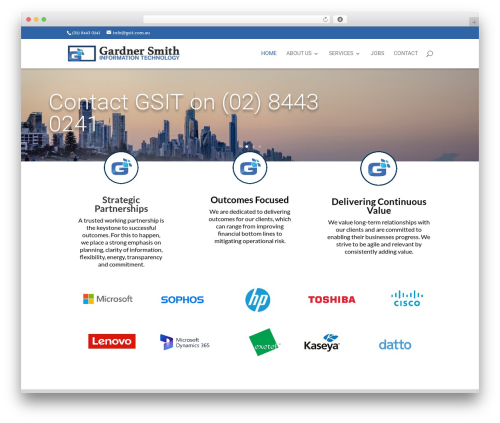Expand the Services dropdown arrow
The image size is (500, 423).
[358, 54]
